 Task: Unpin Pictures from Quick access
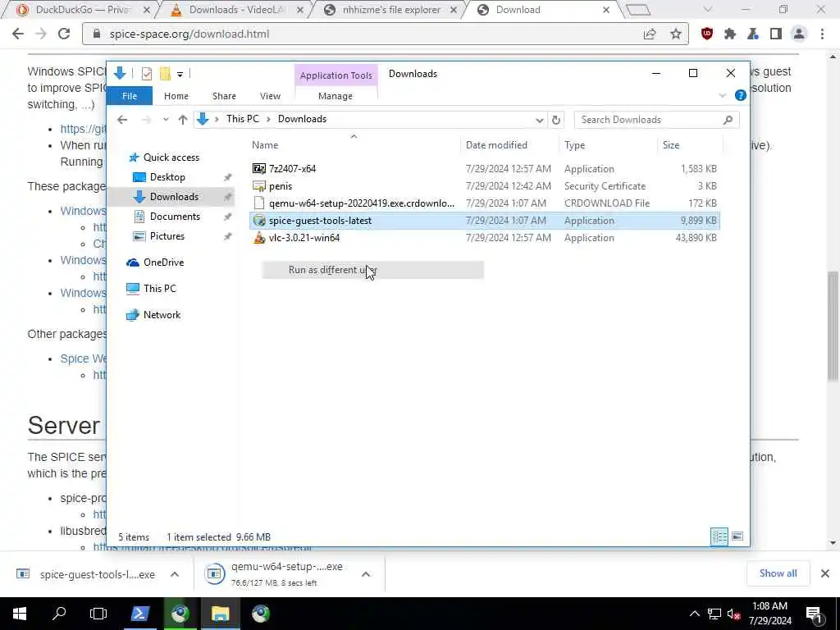pyautogui.click(x=228, y=236)
